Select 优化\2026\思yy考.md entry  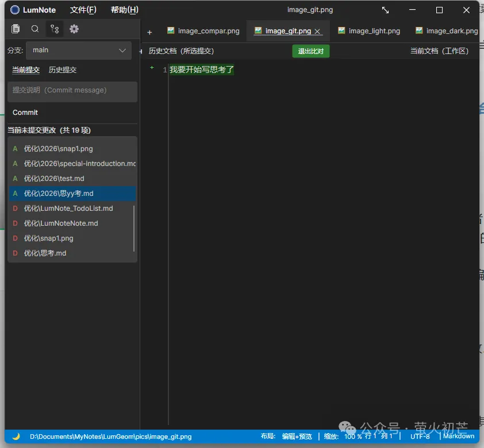(72, 194)
